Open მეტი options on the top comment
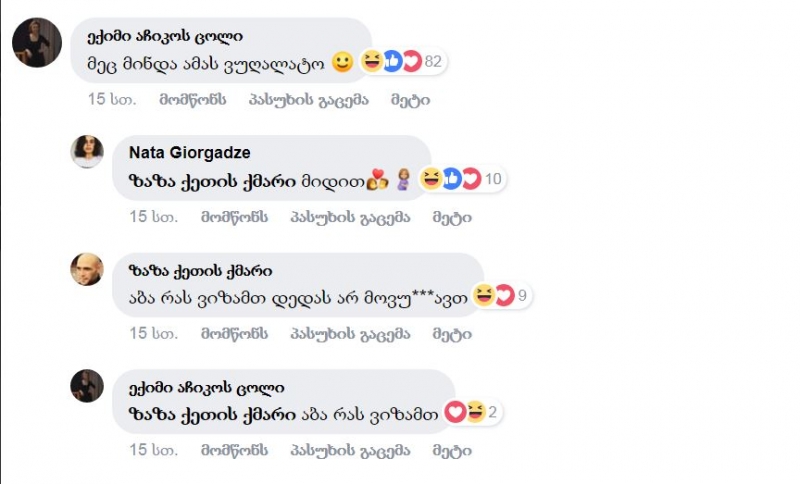 click(410, 100)
